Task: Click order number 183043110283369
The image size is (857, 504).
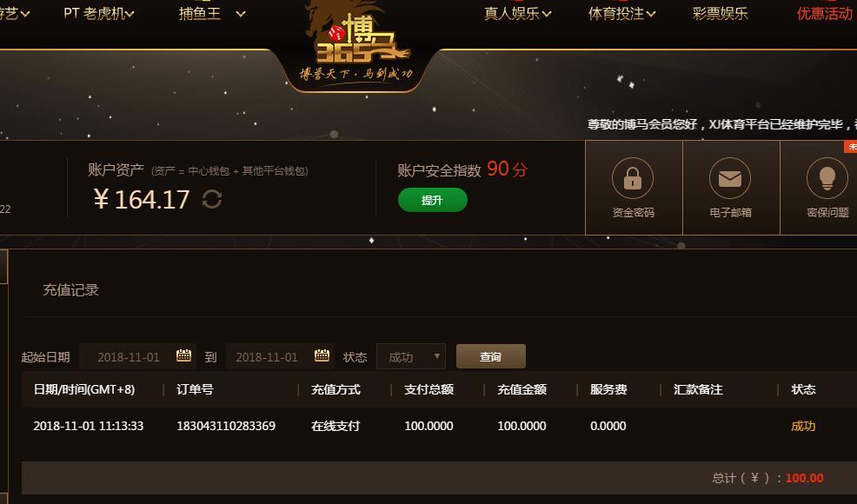Action: click(226, 426)
